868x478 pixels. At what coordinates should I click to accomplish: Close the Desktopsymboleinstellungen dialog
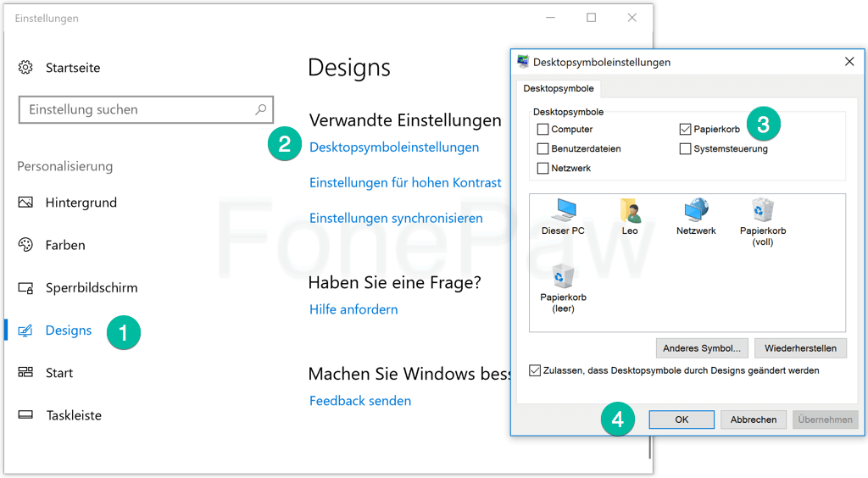pos(849,61)
